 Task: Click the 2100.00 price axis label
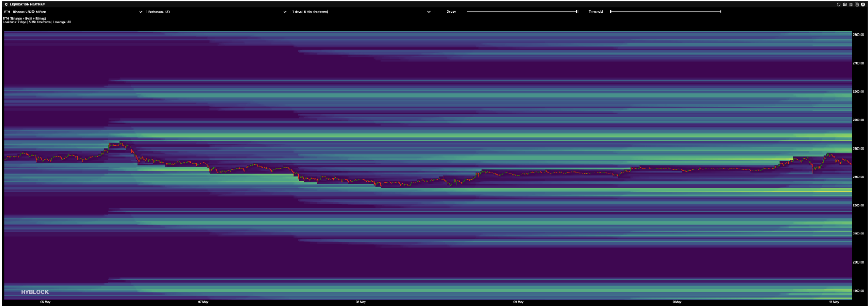pyautogui.click(x=858, y=234)
